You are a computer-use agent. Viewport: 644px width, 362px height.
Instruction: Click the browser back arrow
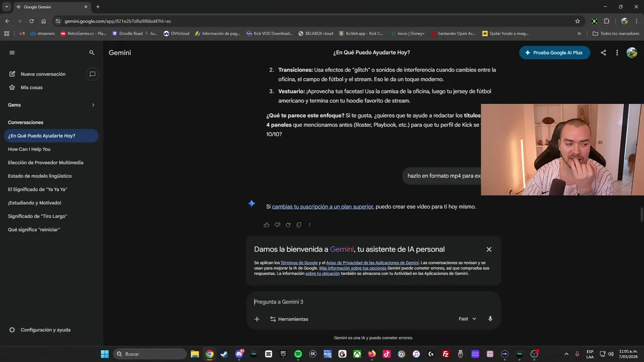coord(7,21)
